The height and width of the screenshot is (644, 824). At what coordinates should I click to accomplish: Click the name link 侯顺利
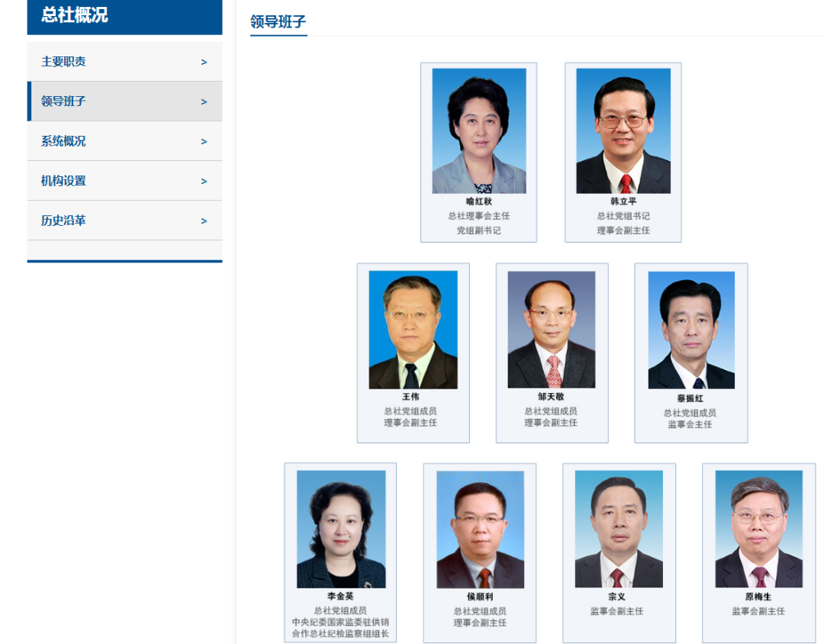tap(480, 597)
